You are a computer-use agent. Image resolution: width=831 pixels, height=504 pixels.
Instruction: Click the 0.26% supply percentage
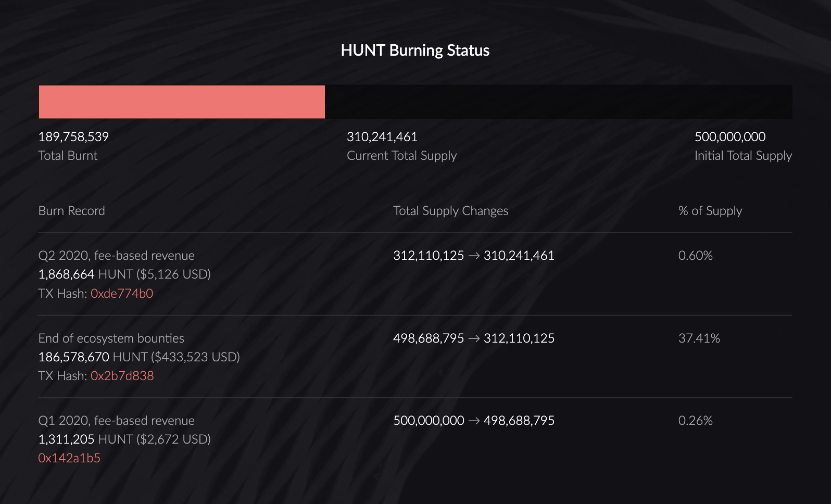[695, 421]
